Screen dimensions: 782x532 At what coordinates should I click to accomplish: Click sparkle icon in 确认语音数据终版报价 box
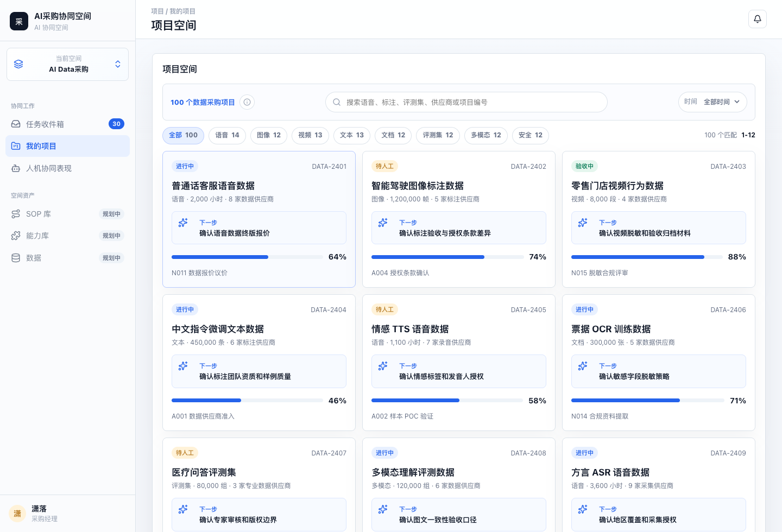click(183, 223)
